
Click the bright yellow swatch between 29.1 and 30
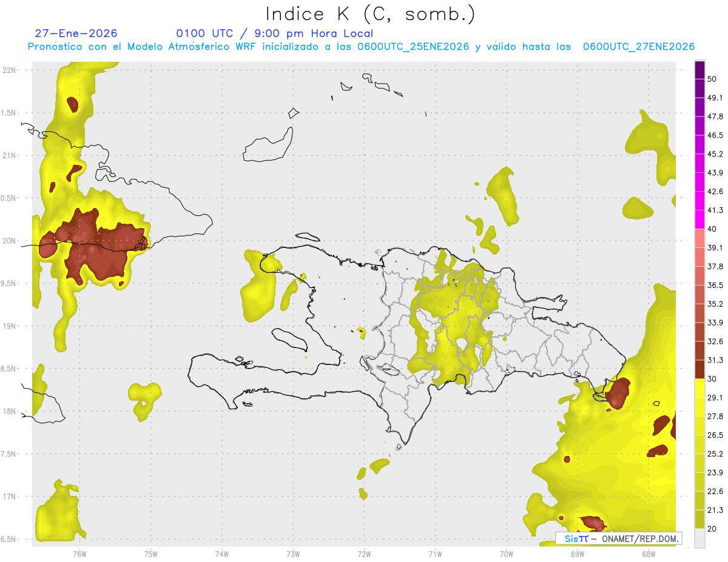699,389
